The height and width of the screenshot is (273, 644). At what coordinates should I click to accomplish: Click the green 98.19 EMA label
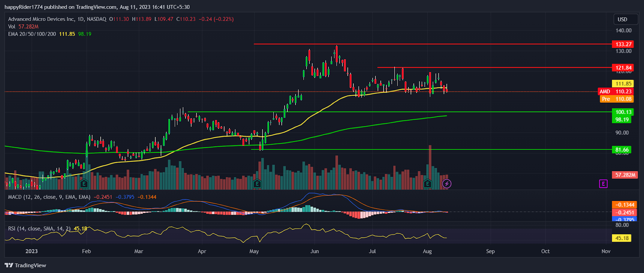coord(622,120)
